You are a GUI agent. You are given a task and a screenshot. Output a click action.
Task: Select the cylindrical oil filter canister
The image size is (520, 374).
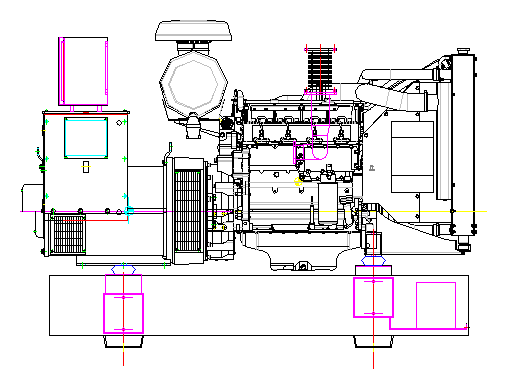328,203
